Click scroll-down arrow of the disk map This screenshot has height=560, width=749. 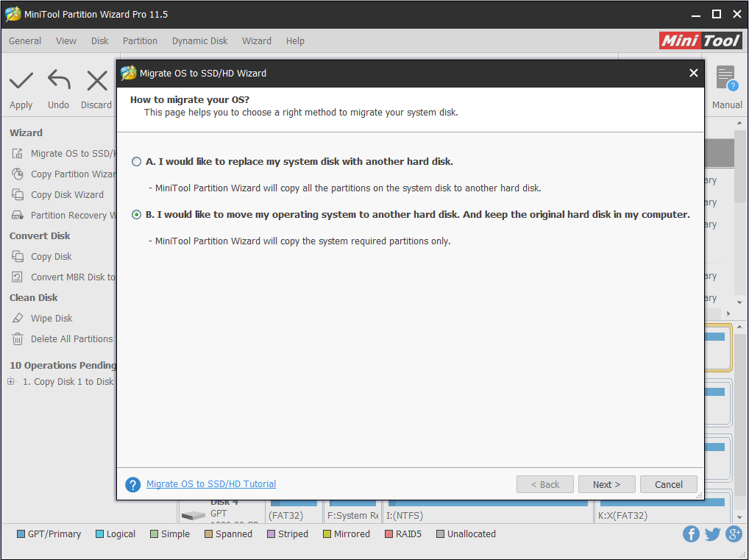(739, 517)
